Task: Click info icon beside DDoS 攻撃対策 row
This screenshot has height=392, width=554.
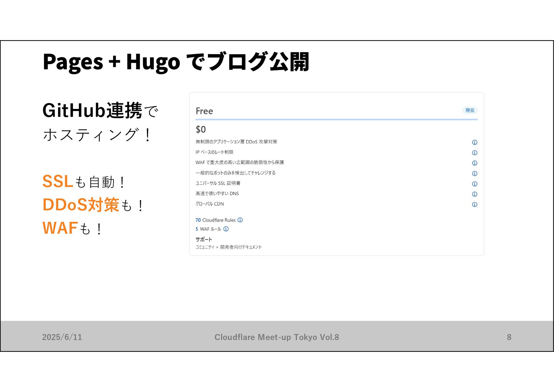Action: point(474,143)
